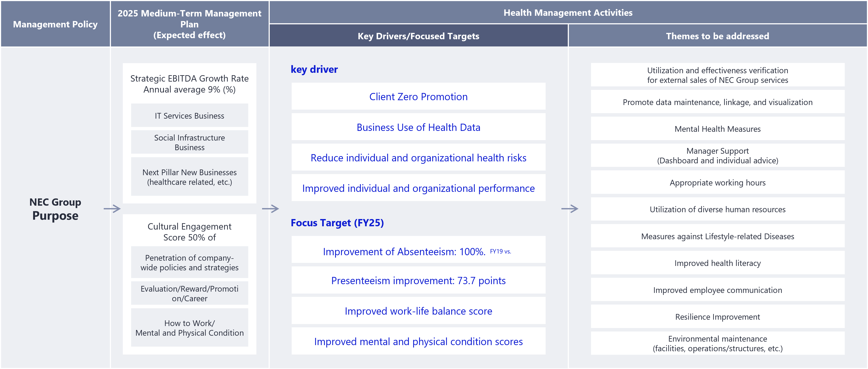Open Key Drivers/Focused Targets header
The image size is (868, 369).
[418, 36]
